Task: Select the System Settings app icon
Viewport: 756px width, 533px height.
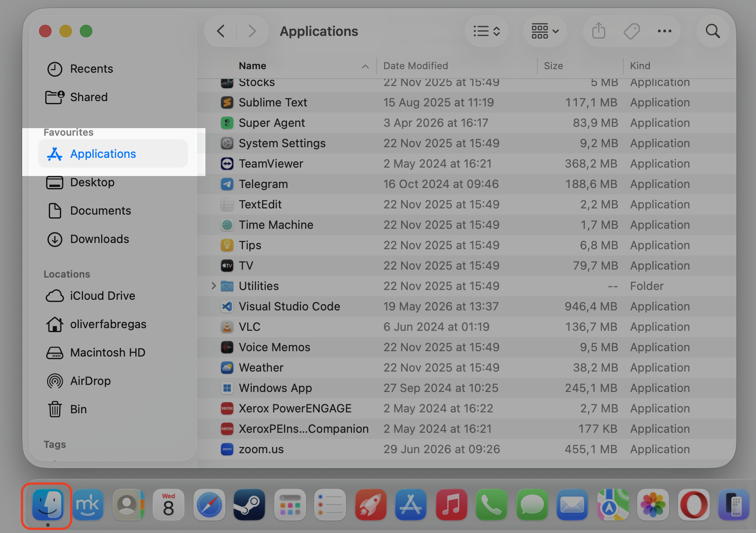Action: [x=227, y=143]
